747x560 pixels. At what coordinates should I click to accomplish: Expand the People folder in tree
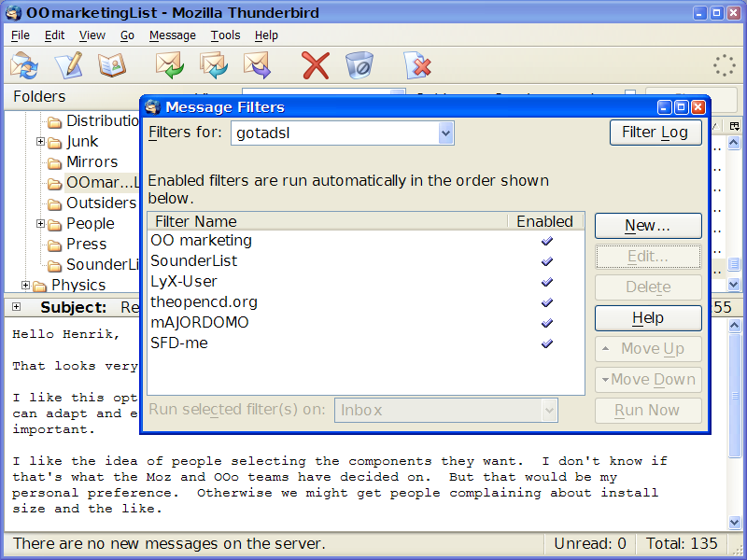pyautogui.click(x=41, y=224)
